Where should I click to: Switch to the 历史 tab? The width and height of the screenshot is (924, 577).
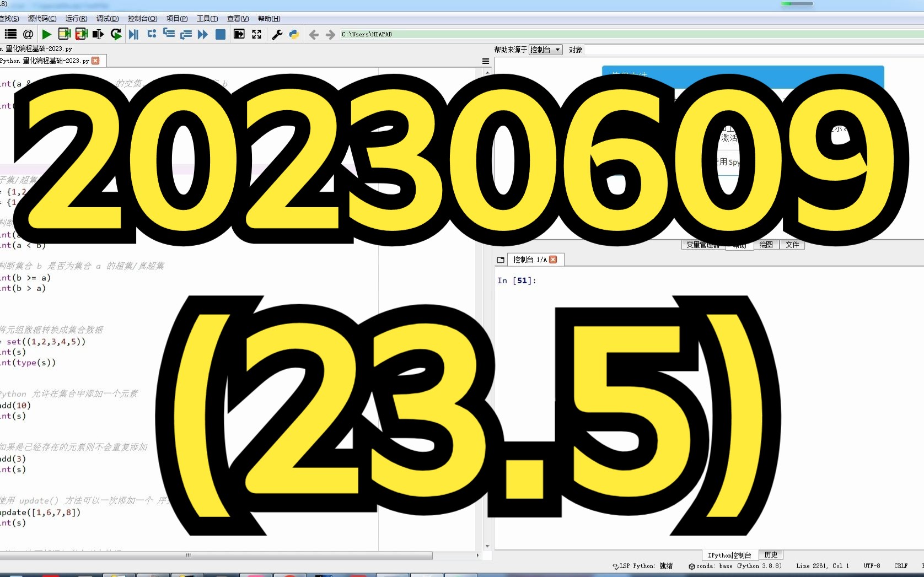771,555
